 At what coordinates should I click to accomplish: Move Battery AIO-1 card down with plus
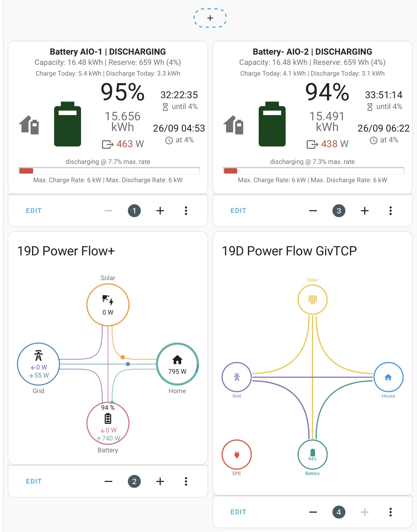tap(160, 211)
